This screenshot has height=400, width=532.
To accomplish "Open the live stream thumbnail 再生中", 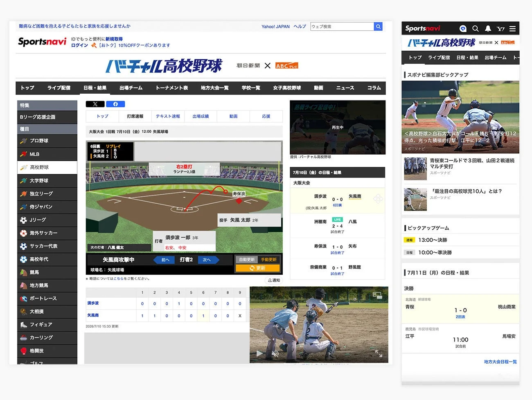I will click(x=338, y=127).
